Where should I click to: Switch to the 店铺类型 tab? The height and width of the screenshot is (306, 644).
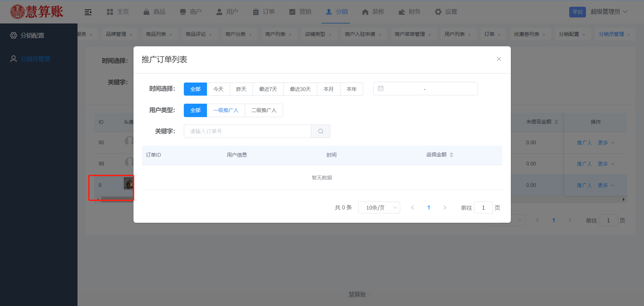click(x=315, y=34)
